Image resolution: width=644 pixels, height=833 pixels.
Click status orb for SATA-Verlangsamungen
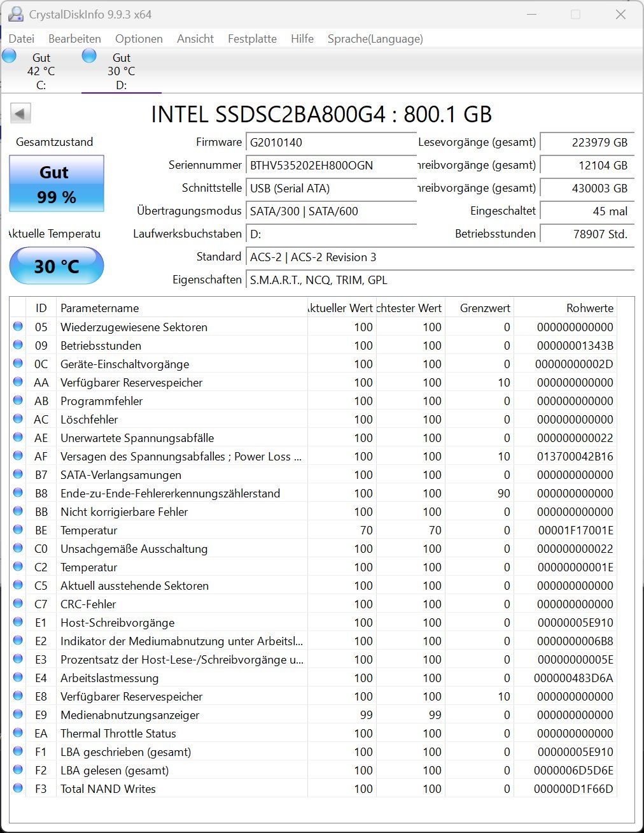pyautogui.click(x=18, y=474)
